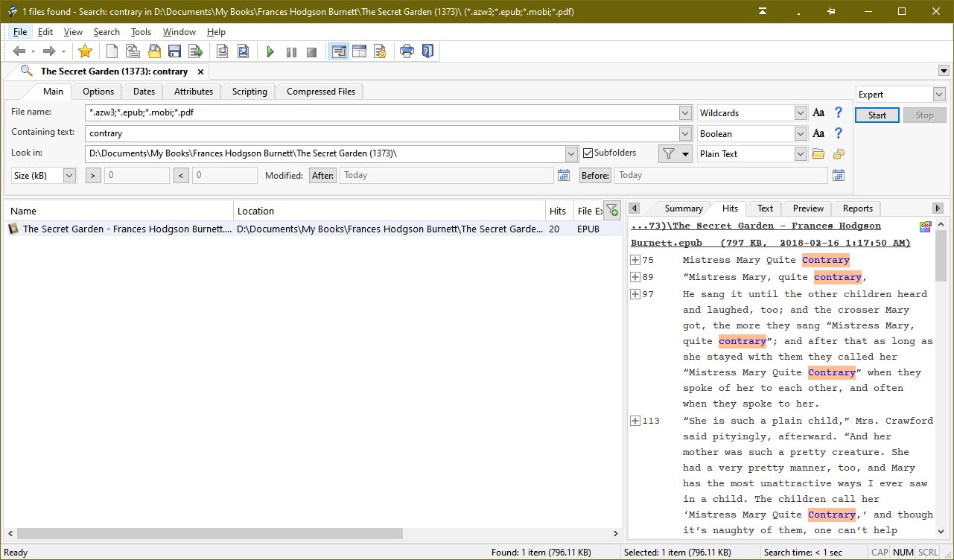The image size is (954, 560).
Task: Open the funnel filter dropdown button
Action: coord(675,154)
